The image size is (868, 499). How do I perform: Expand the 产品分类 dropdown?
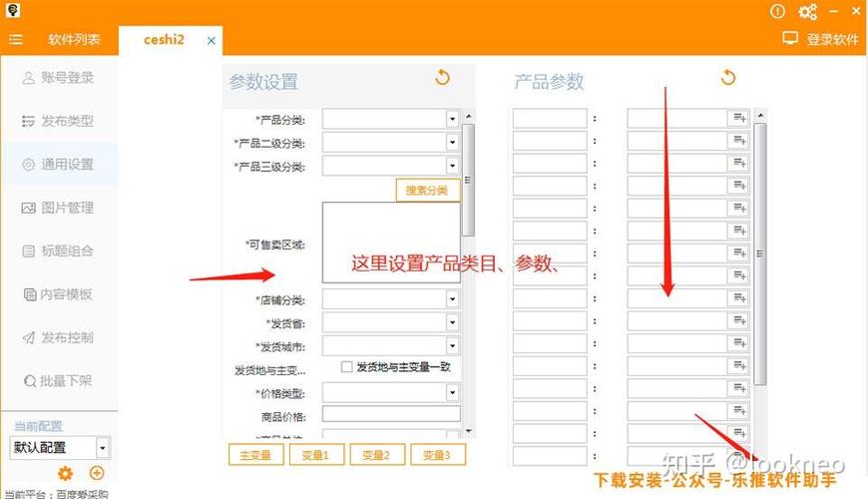pyautogui.click(x=452, y=119)
